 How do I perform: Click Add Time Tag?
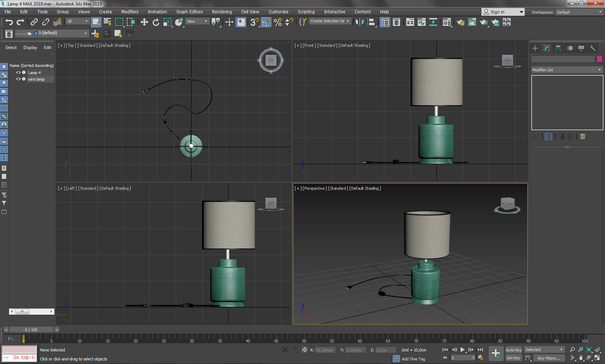point(413,359)
